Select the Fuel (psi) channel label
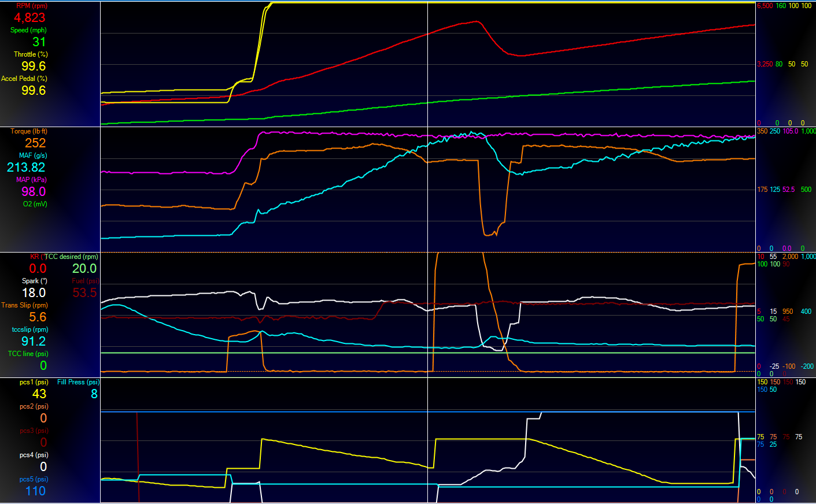This screenshot has height=504, width=816. pos(86,281)
